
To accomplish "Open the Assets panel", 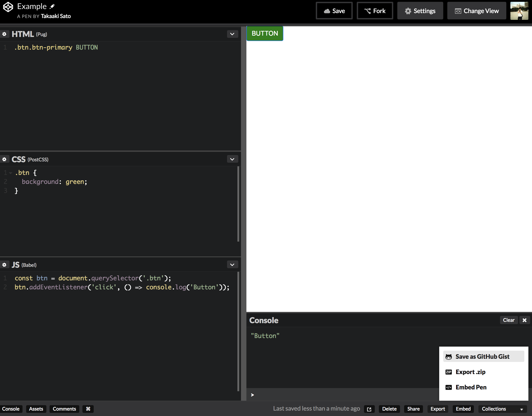I will coord(36,409).
